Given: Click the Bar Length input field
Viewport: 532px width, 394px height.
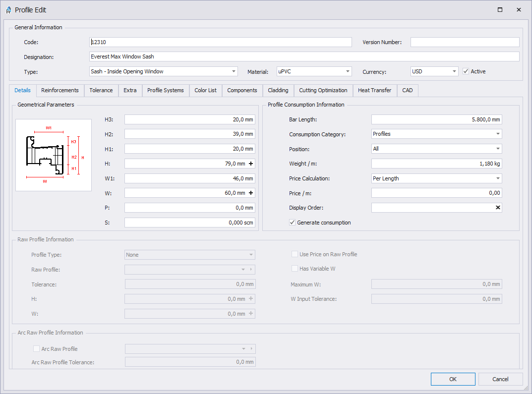Looking at the screenshot, I should (x=436, y=119).
